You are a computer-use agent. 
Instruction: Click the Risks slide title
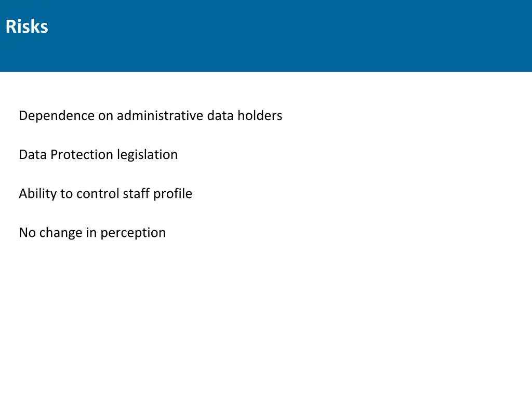27,26
